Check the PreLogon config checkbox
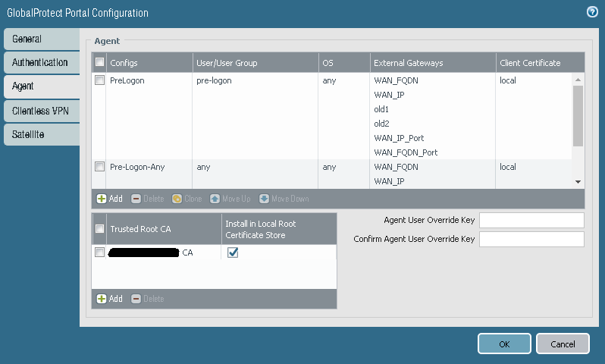 pyautogui.click(x=99, y=80)
